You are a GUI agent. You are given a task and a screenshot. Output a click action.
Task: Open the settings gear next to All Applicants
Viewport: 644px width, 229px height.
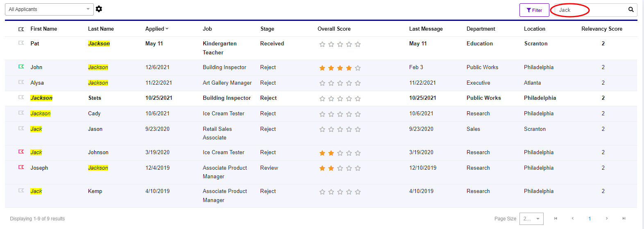[x=99, y=9]
